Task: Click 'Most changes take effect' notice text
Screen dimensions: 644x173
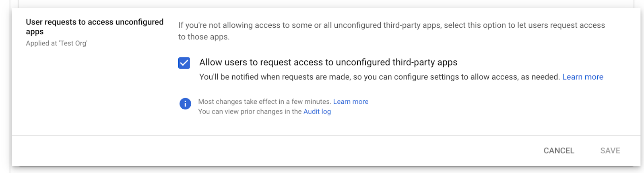Action: coord(264,102)
